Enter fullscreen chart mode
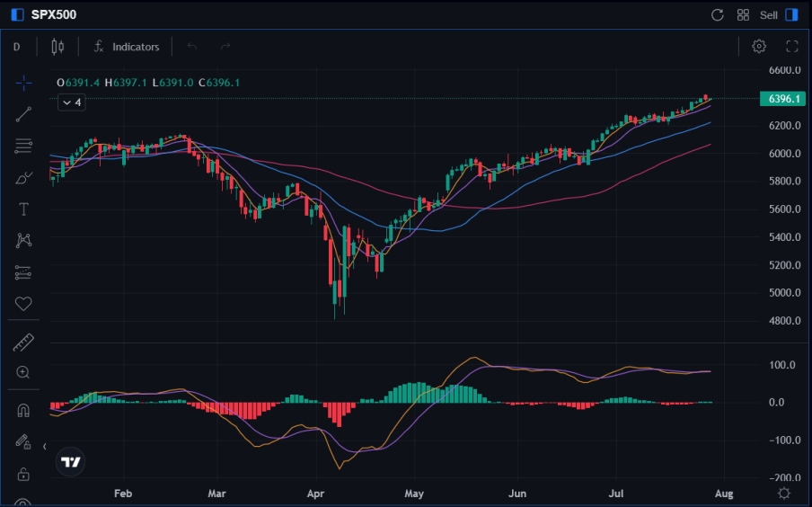This screenshot has height=507, width=812. point(792,46)
